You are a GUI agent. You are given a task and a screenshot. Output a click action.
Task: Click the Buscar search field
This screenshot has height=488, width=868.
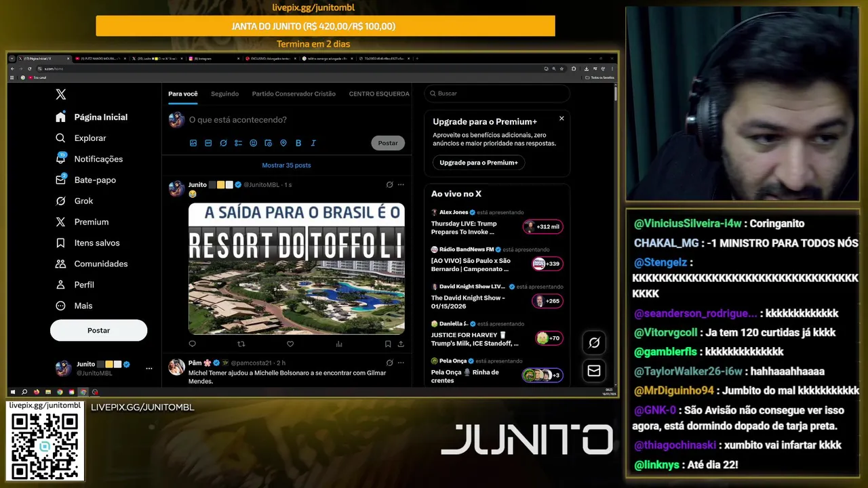click(x=497, y=94)
